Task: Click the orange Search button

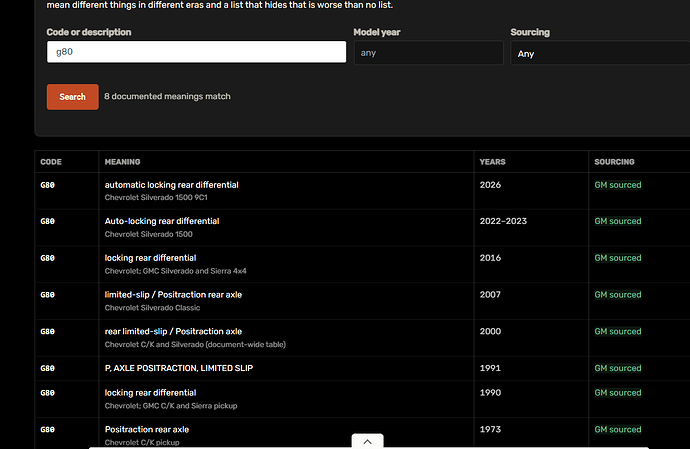Action: [x=73, y=97]
